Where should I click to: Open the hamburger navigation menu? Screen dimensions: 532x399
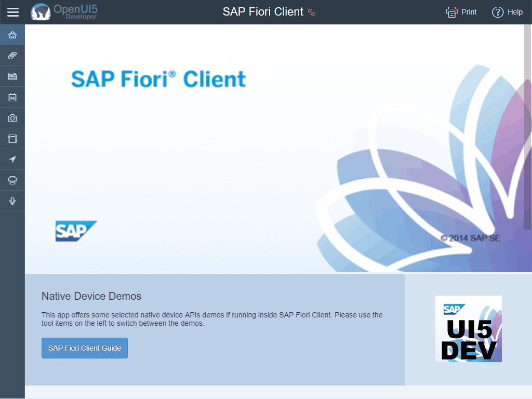pyautogui.click(x=13, y=12)
